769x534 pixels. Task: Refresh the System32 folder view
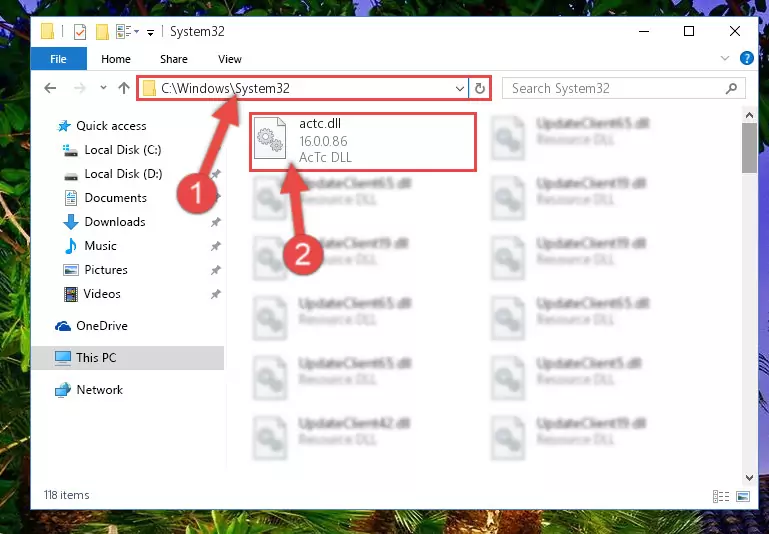click(480, 89)
